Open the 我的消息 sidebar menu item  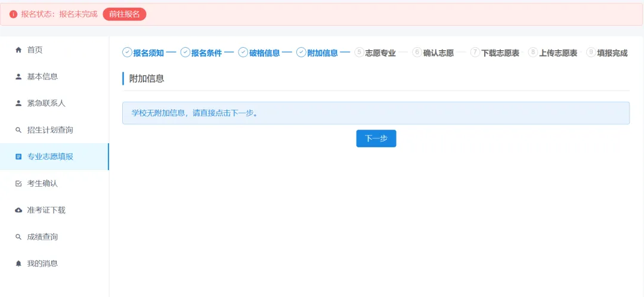tap(54, 264)
